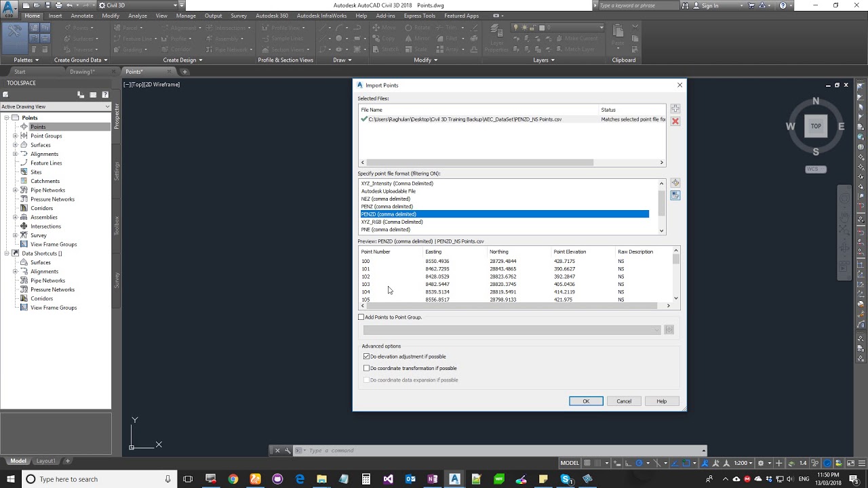
Task: Click OK in Import Points dialog
Action: pos(586,401)
